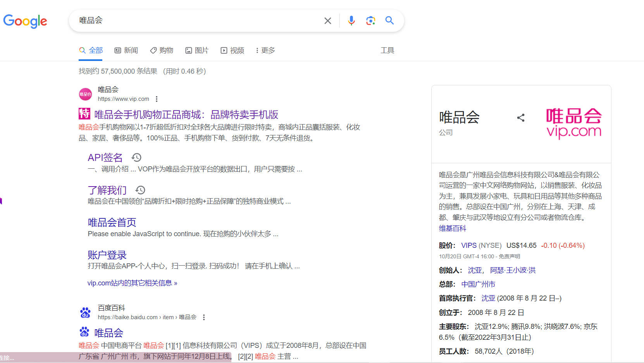Viewport: 644px width, 363px height.
Task: Click the 找到约 57,500,000 条结果 text
Action: coord(118,71)
